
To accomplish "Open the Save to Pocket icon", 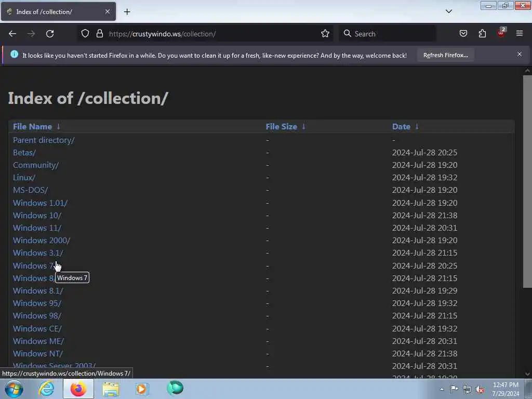I will (x=463, y=34).
